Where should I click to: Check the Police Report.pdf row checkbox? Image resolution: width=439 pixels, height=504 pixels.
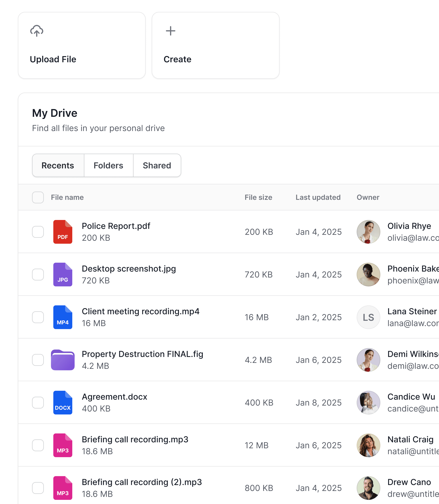coord(38,232)
